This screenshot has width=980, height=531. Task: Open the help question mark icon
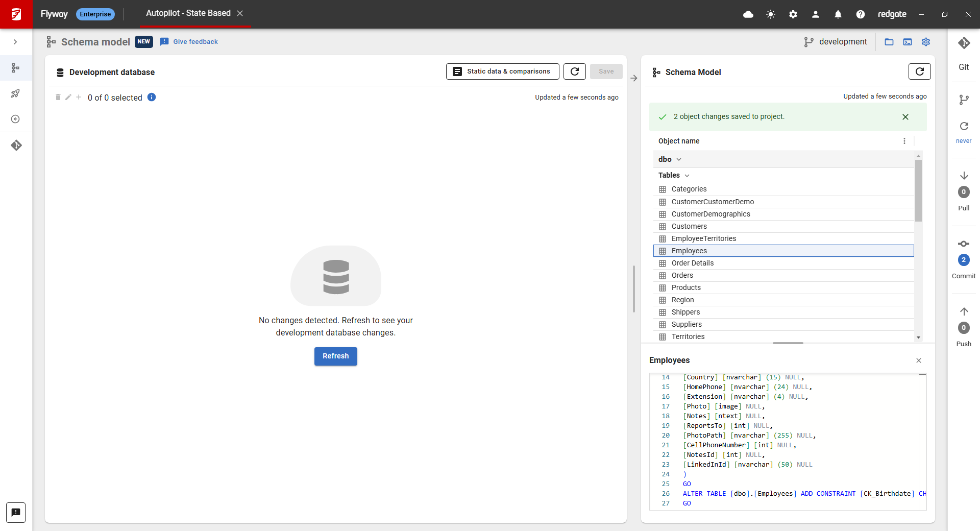(x=861, y=14)
